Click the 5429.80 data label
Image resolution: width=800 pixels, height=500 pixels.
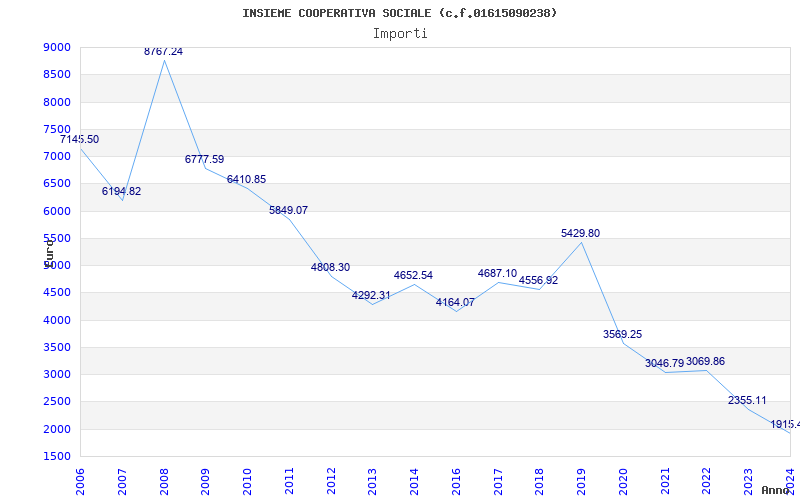581,234
